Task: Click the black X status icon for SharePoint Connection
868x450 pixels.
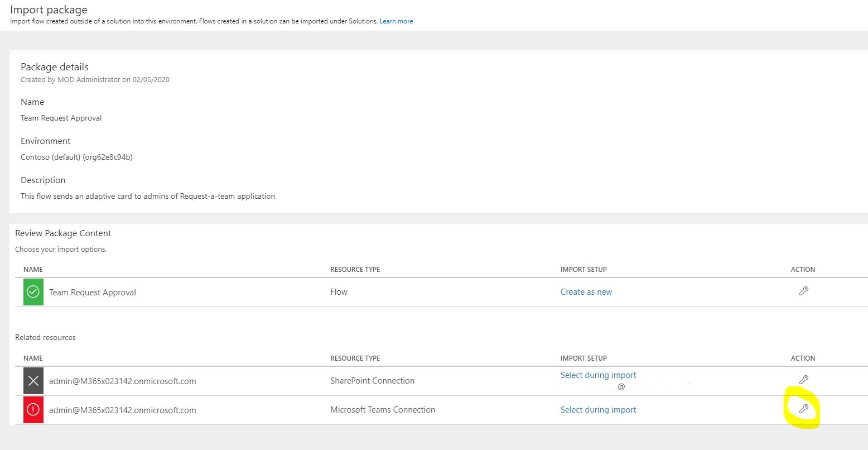Action: (33, 380)
